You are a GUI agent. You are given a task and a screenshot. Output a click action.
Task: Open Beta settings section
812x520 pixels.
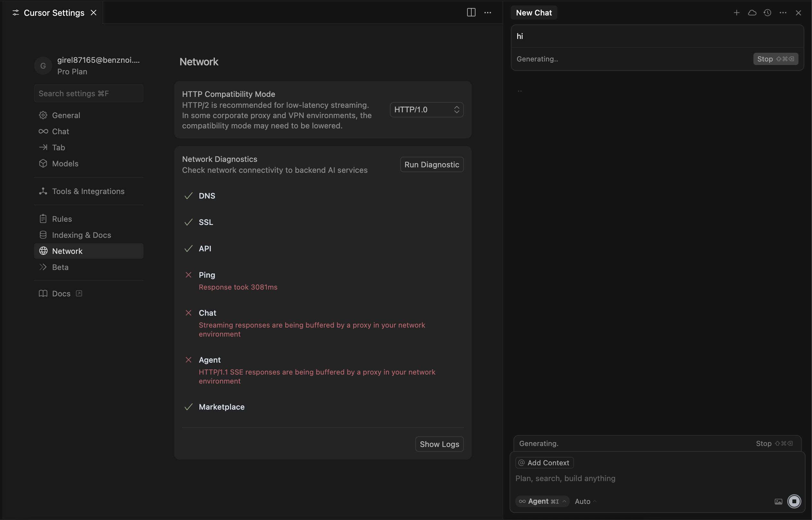point(89,267)
